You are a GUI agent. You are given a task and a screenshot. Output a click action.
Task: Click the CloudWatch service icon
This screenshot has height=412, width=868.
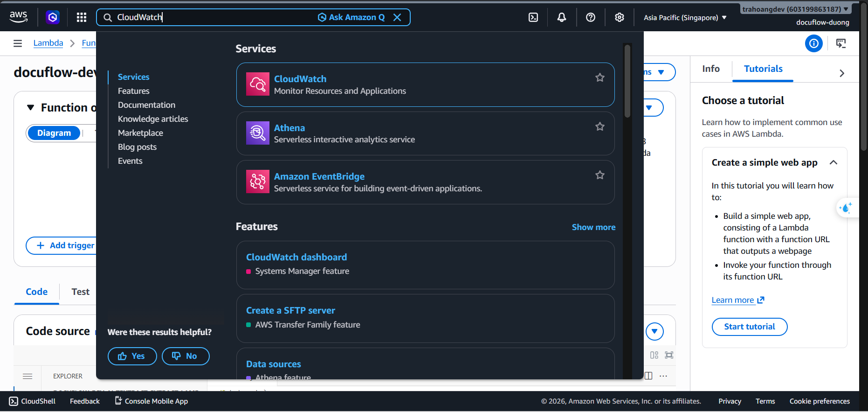click(x=258, y=84)
